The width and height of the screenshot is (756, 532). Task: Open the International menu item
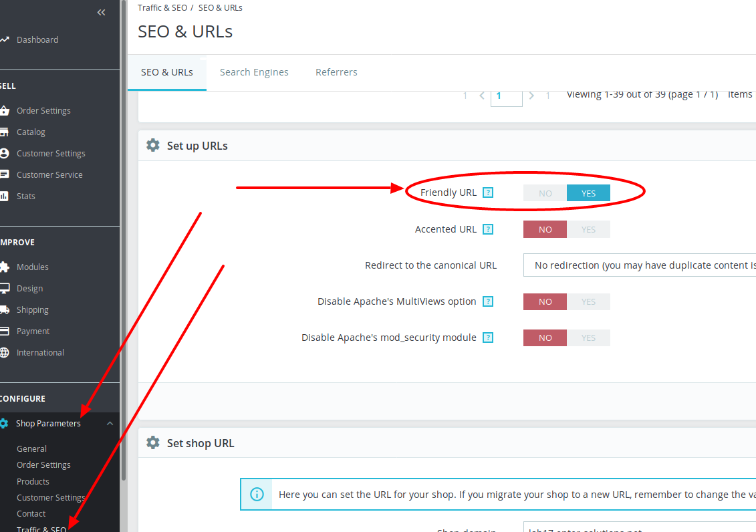[x=40, y=353]
